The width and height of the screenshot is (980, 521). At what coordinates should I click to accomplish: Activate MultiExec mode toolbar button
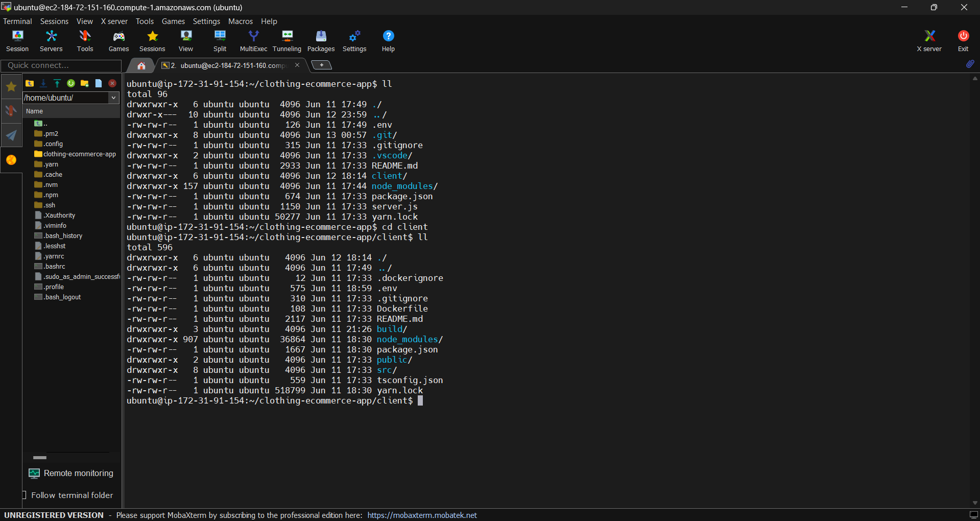(253, 41)
